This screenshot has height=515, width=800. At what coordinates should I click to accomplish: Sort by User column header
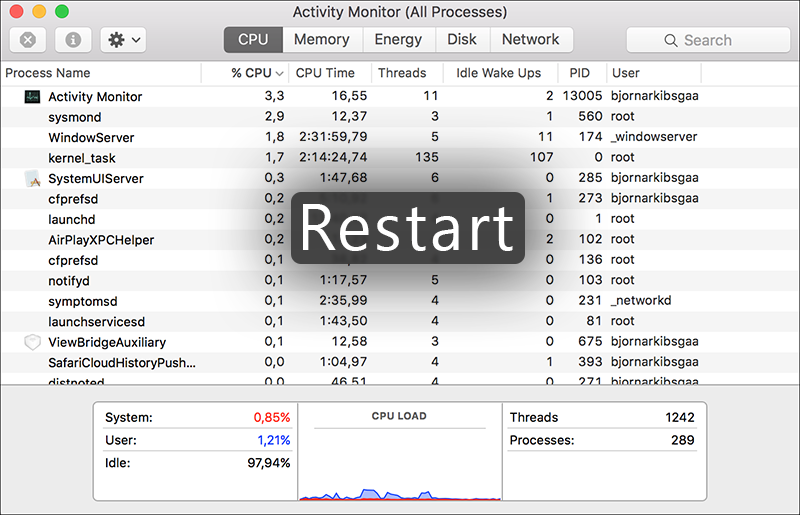click(654, 73)
